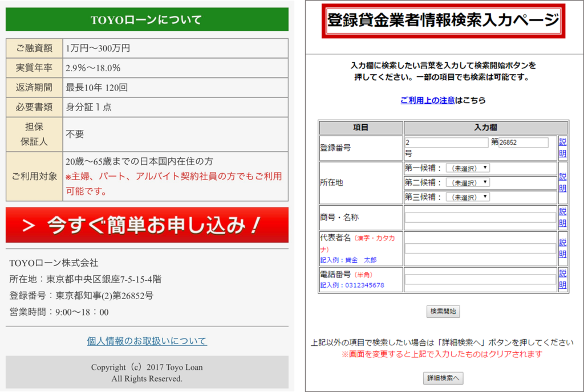Image resolution: width=584 pixels, height=392 pixels.
Task: Select 記入例：貸金 太郎 example text
Action: [x=348, y=260]
